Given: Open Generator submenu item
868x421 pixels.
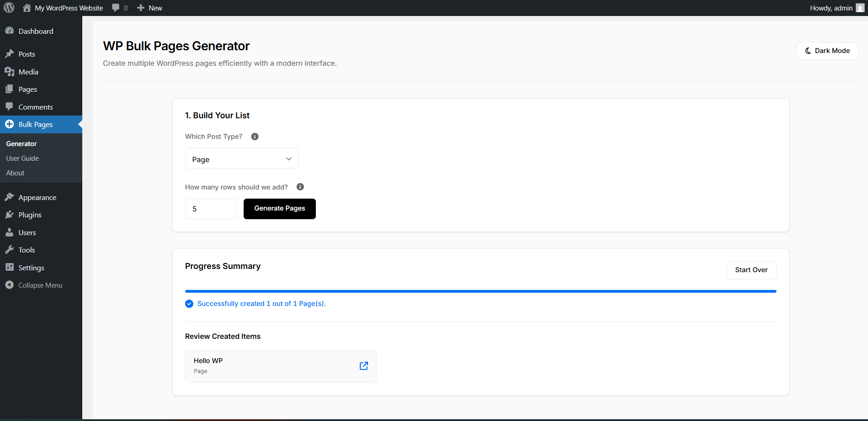Looking at the screenshot, I should click(21, 144).
